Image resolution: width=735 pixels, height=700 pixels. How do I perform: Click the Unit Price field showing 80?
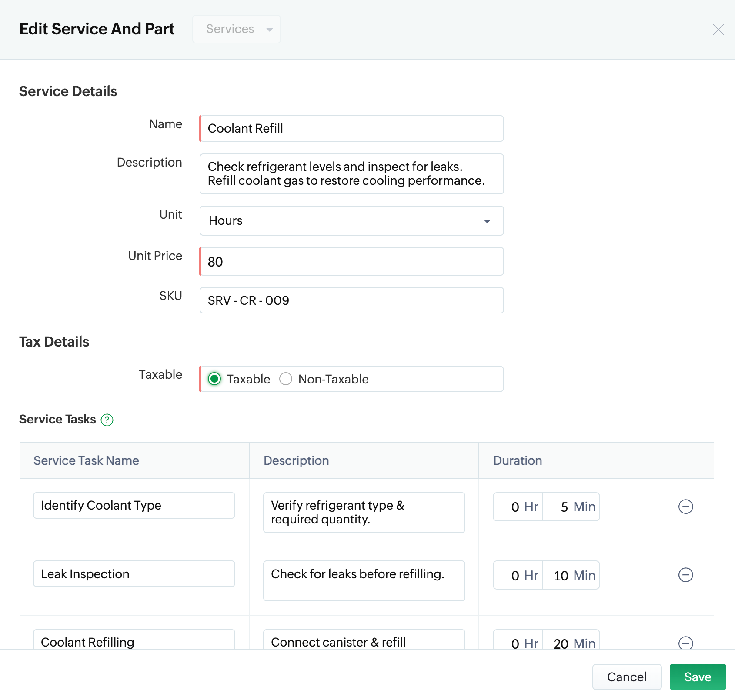tap(351, 262)
